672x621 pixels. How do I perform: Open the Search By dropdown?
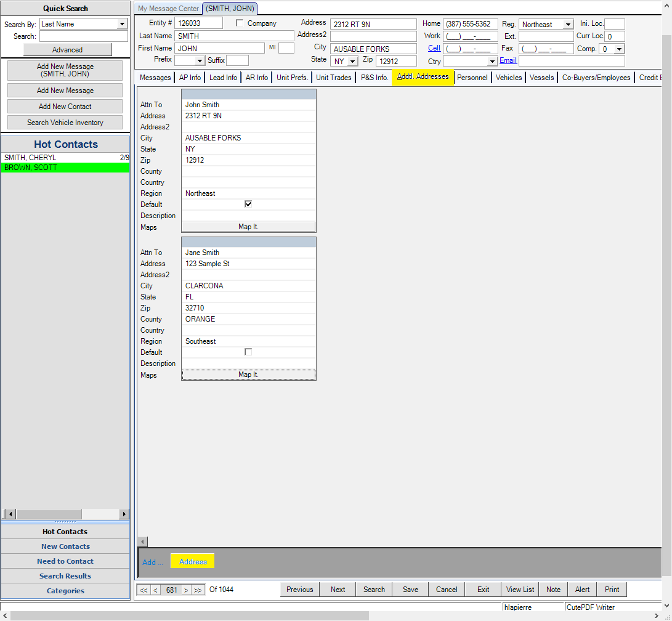[122, 24]
